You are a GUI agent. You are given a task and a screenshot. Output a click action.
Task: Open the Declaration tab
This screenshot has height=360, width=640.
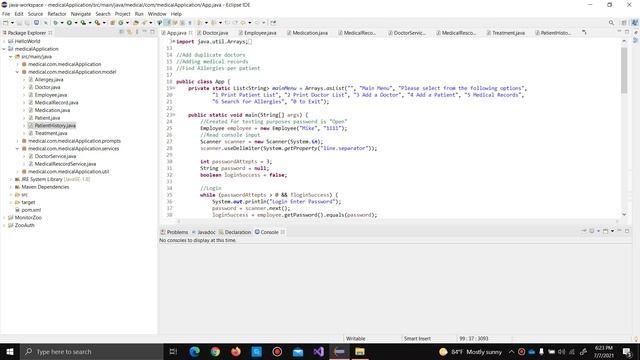pyautogui.click(x=235, y=232)
